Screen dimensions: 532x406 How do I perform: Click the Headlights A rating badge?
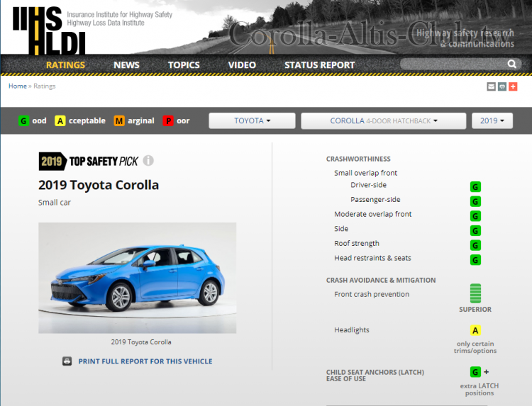pos(475,330)
